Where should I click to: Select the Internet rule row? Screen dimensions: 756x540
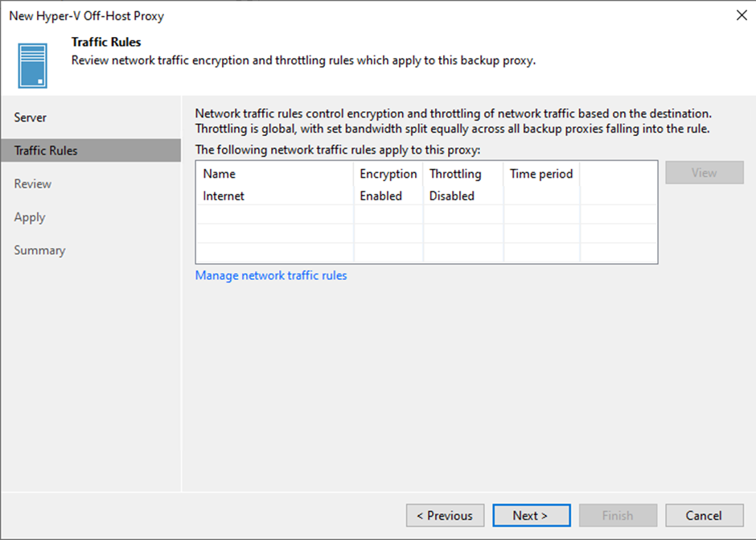point(427,196)
